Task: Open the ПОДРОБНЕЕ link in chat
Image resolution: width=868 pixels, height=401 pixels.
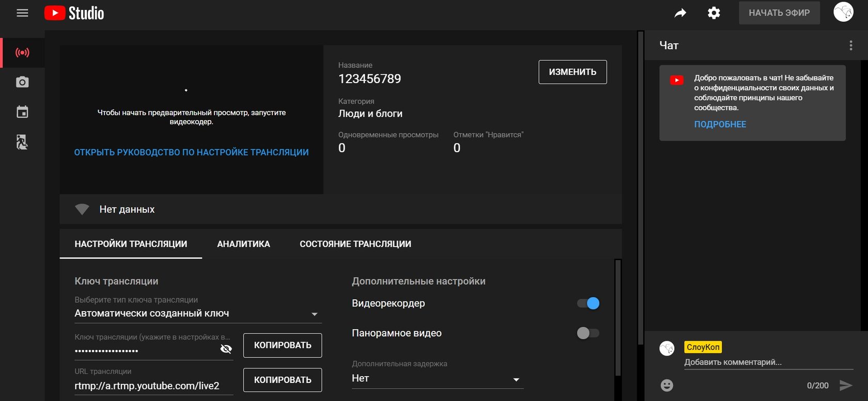Action: (720, 124)
